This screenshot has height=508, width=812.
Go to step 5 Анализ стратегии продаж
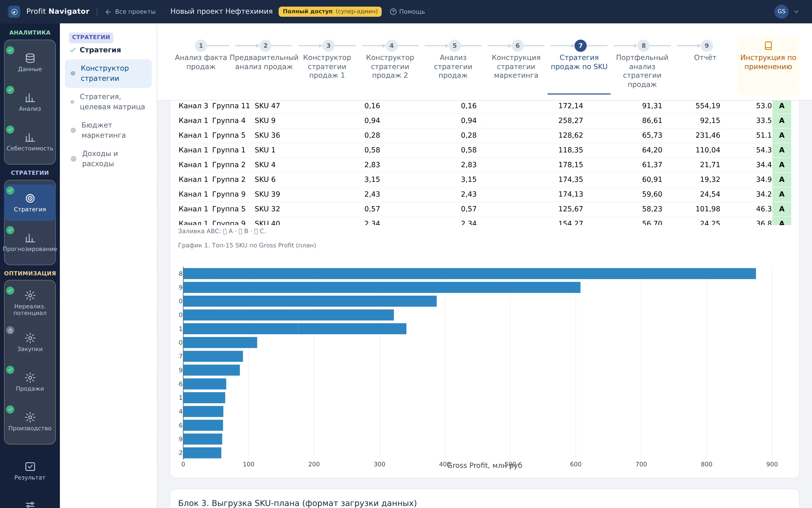(453, 60)
